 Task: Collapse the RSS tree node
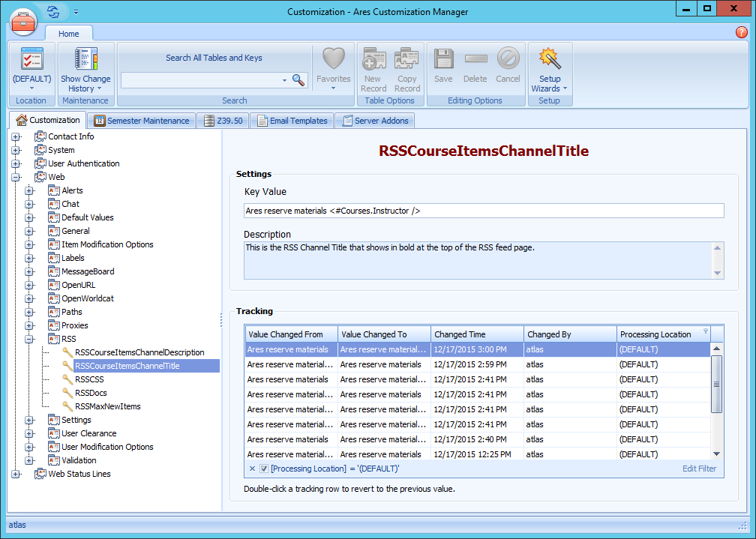click(x=29, y=339)
